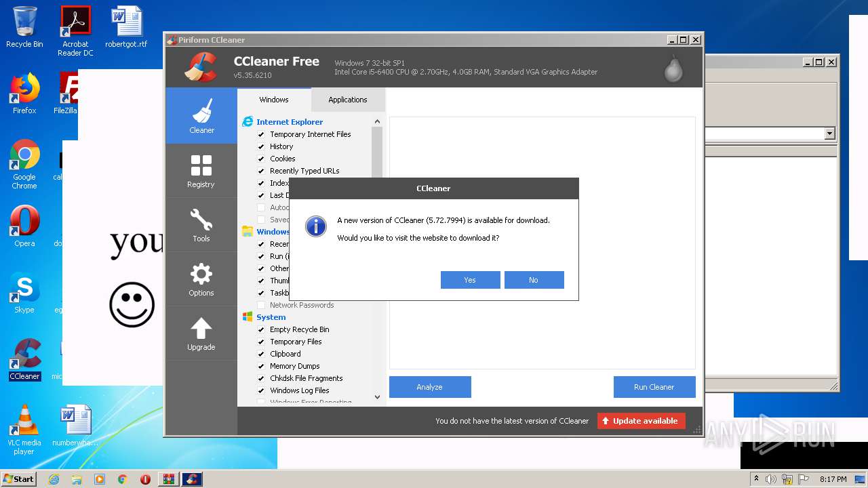868x488 pixels.
Task: Uncheck Recently Typed URLs
Action: [x=261, y=171]
